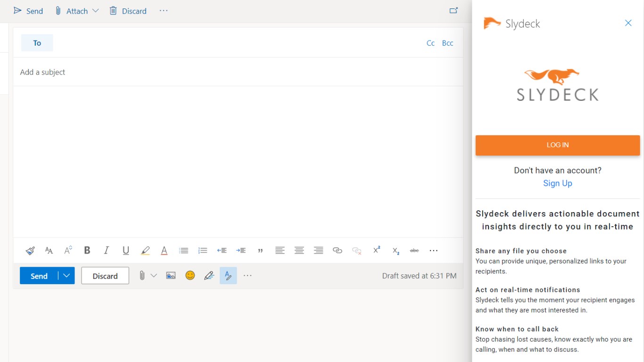
Task: Open more formatting options ellipsis
Action: [434, 251]
